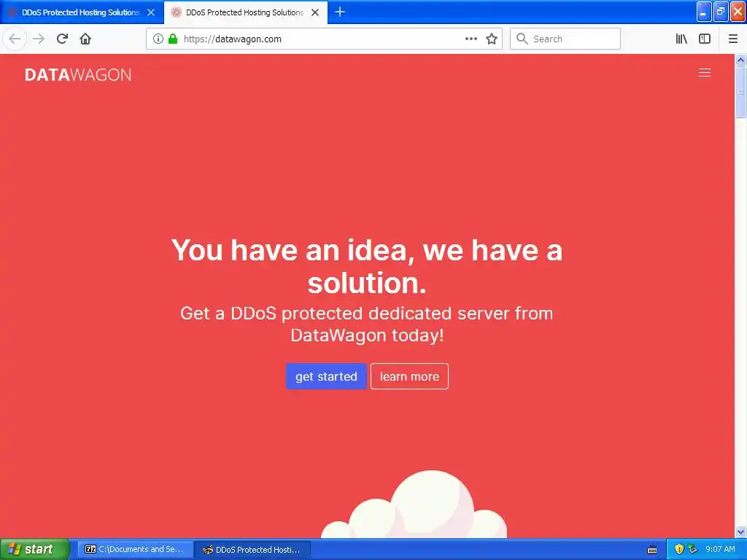Show site information icon in address bar

tap(158, 39)
